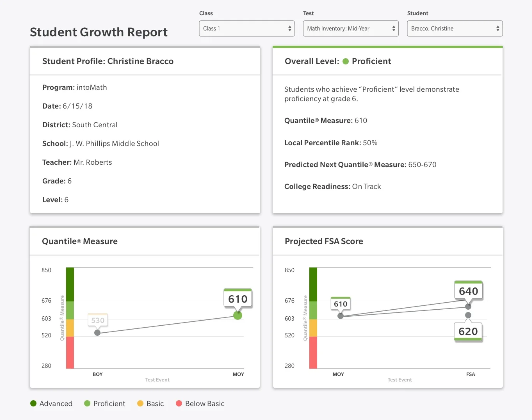Image resolution: width=532 pixels, height=420 pixels.
Task: Click the dark green Advanced band swatch
Action: pyautogui.click(x=70, y=284)
